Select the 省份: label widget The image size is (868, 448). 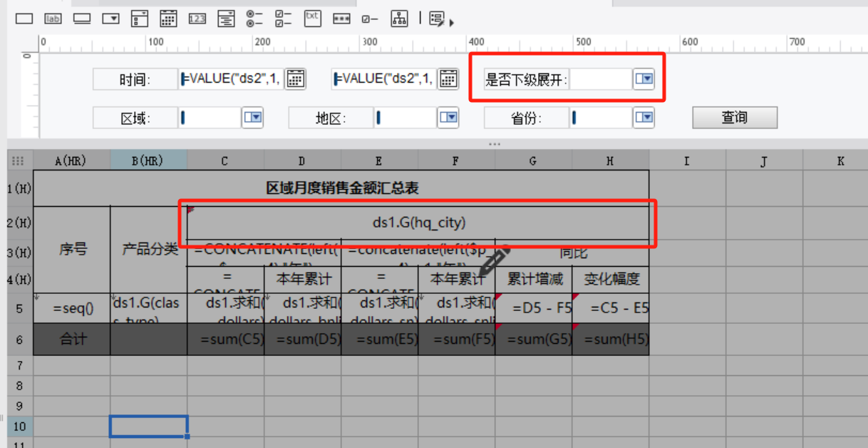[526, 118]
